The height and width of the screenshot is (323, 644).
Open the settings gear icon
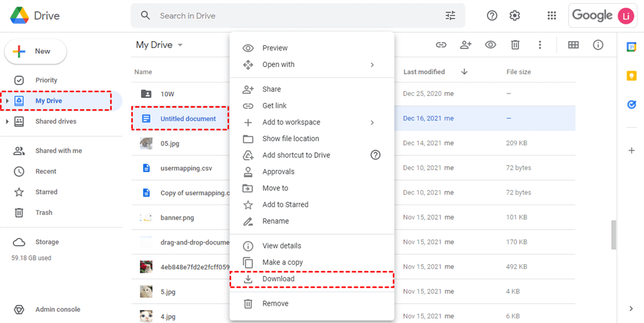(515, 15)
